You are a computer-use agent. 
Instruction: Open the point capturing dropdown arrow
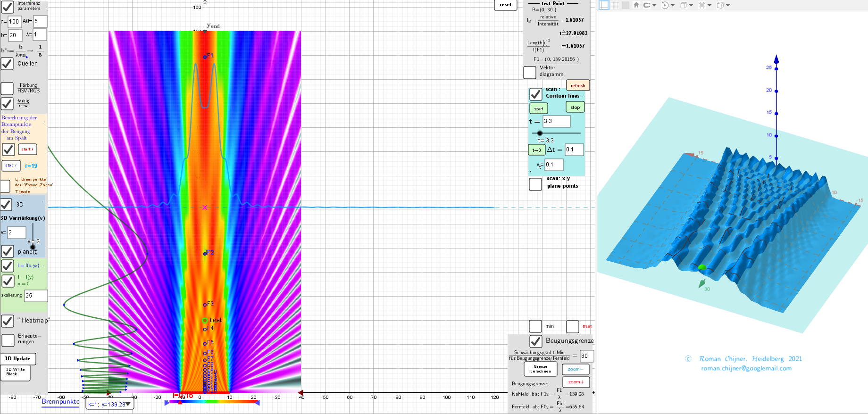(654, 5)
